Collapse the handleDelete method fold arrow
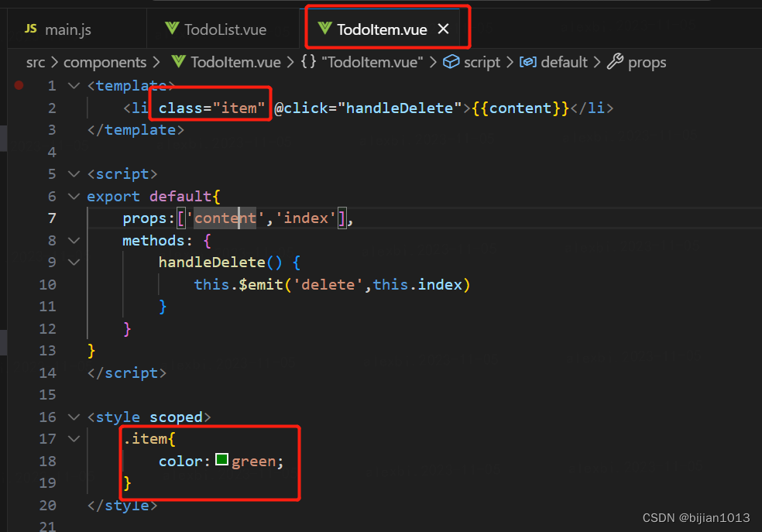The image size is (762, 532). point(74,262)
